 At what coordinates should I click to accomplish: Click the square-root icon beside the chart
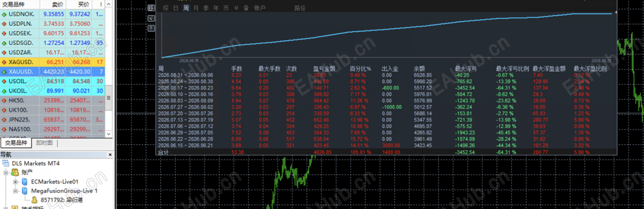pos(151,19)
